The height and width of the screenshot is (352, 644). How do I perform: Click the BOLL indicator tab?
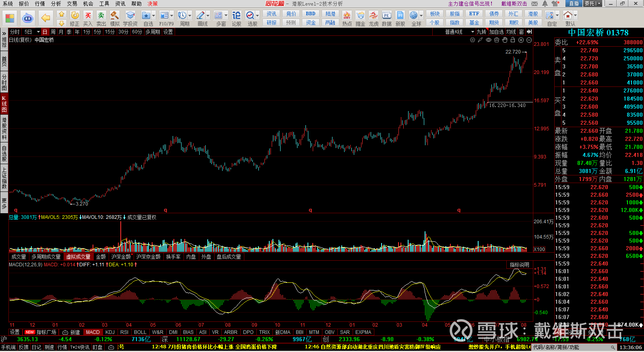click(x=140, y=332)
